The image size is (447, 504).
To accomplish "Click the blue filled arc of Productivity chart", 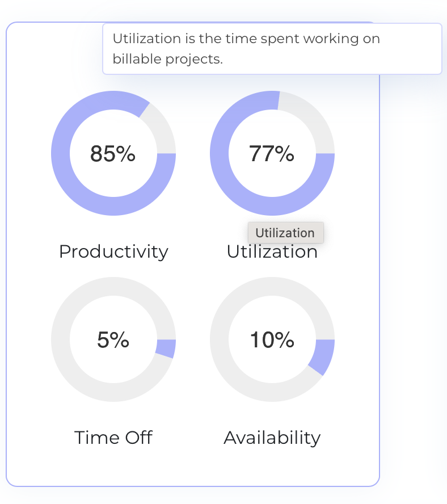I will [x=61, y=153].
